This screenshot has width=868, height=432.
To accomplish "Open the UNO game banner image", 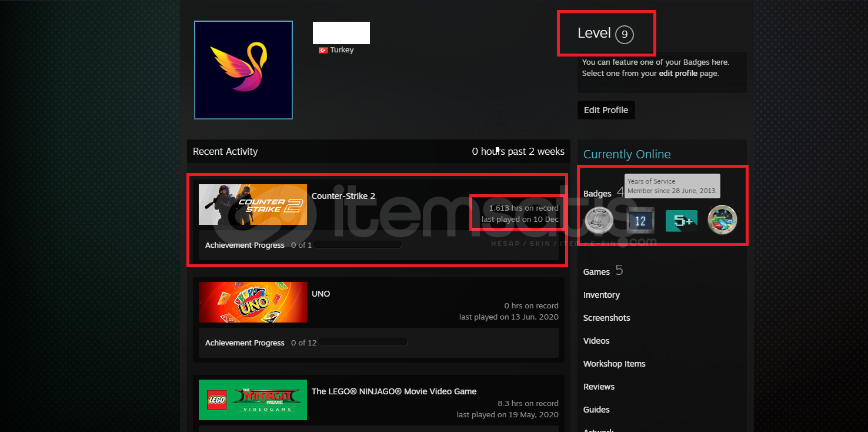I will [253, 302].
